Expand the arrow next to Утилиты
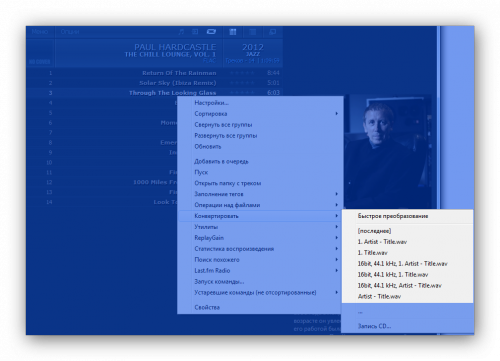 (x=337, y=227)
